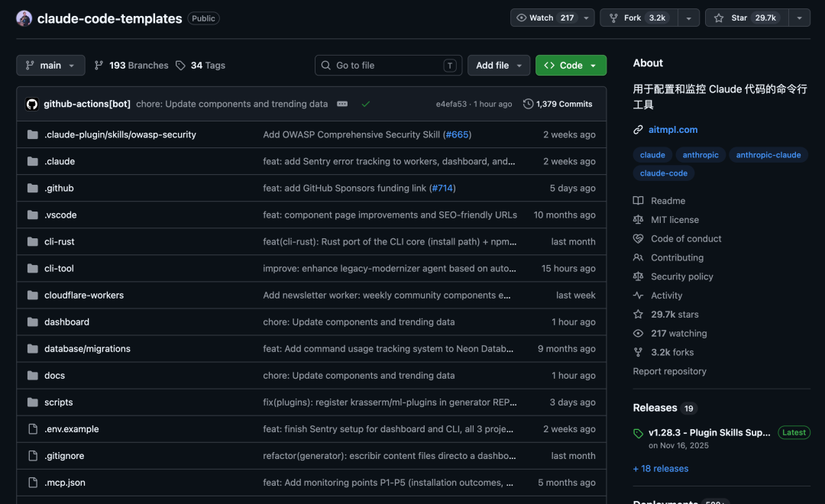The image size is (825, 504).
Task: Select the claude topic tag
Action: tap(652, 155)
